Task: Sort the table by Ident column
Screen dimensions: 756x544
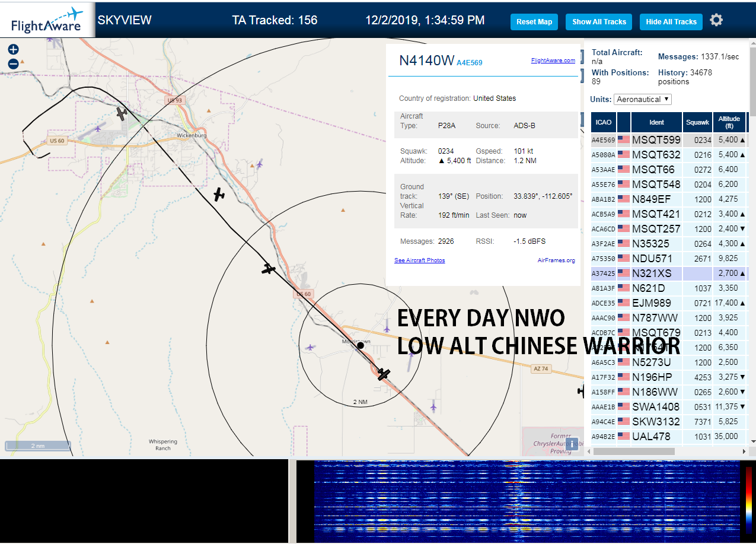Action: pos(656,122)
